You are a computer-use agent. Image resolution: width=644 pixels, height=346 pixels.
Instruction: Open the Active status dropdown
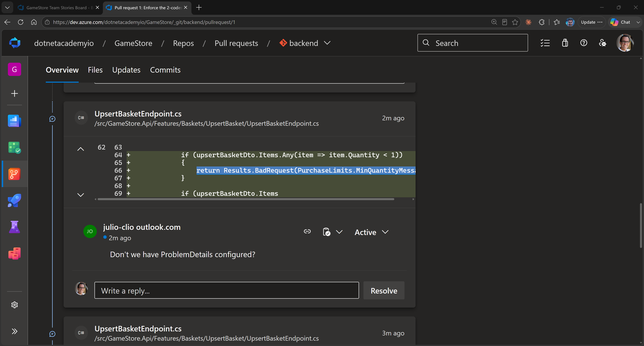371,232
